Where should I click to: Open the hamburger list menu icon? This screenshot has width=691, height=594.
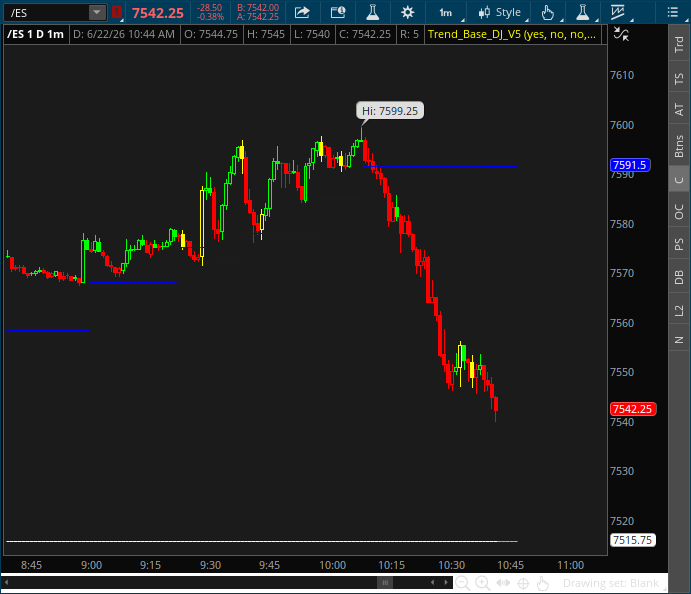672,12
